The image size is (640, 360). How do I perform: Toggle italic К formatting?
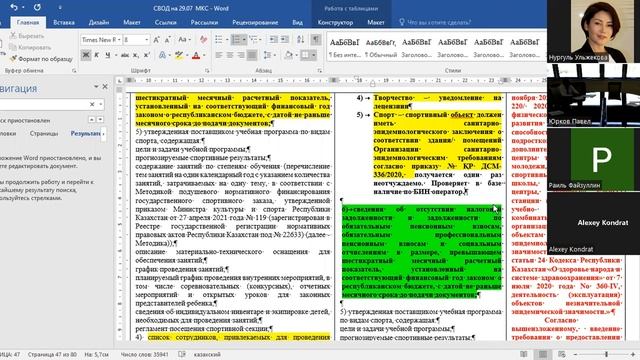[97, 55]
